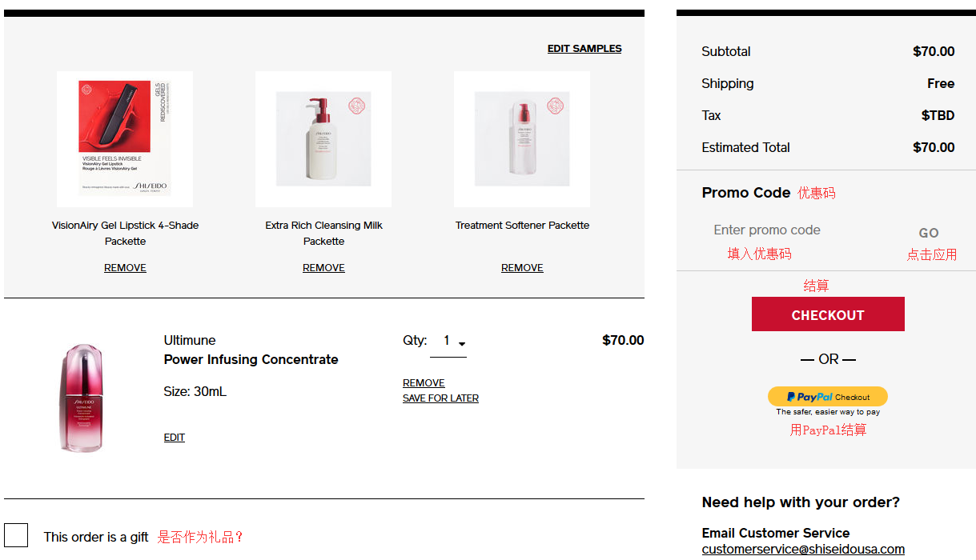Click the customer service email link
Screen dimensions: 976x560
click(803, 550)
